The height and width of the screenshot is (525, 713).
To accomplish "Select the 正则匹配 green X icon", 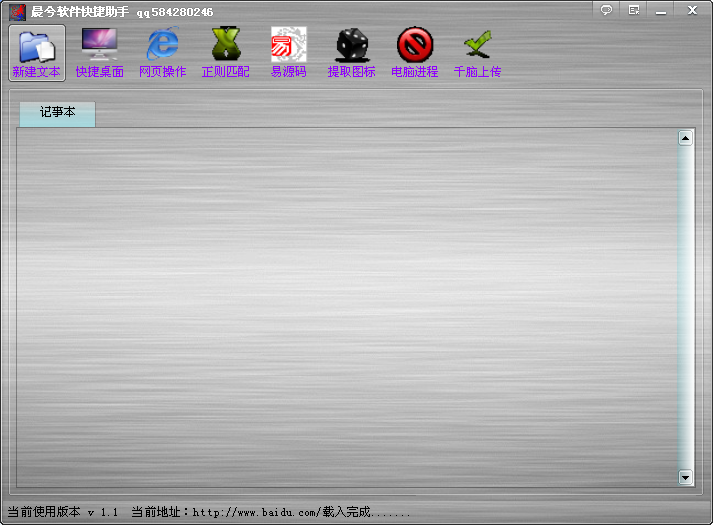I will (226, 53).
